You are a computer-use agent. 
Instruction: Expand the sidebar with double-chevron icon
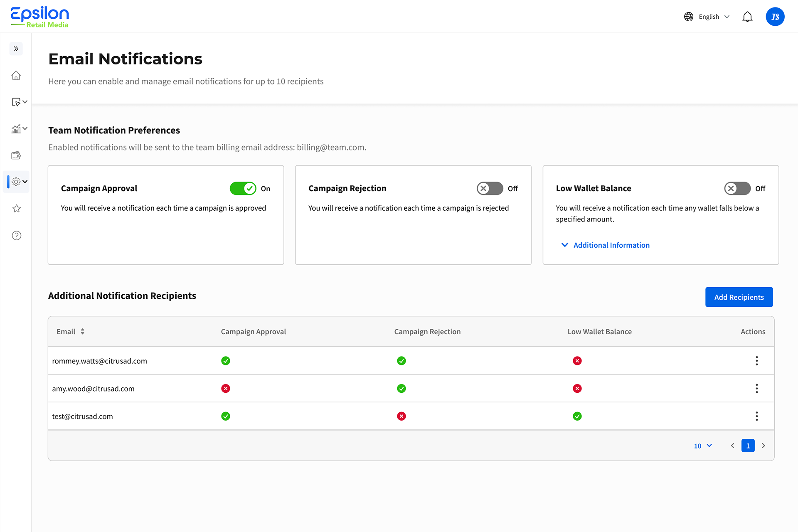pyautogui.click(x=16, y=49)
